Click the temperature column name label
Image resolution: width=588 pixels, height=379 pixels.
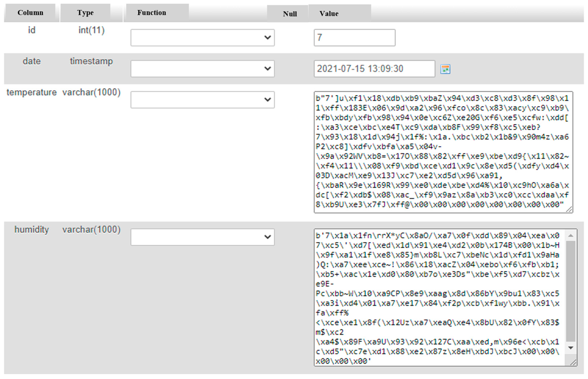[x=32, y=92]
